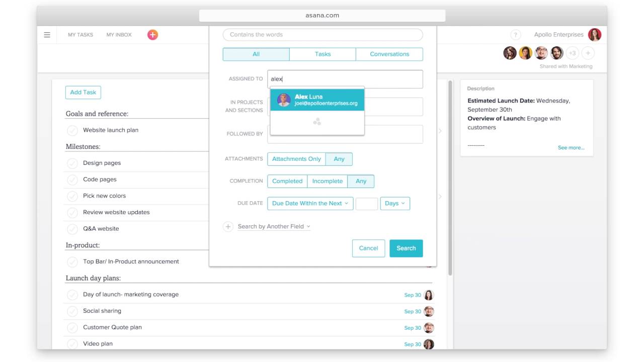The width and height of the screenshot is (644, 362).
Task: Expand Search by Another Field dropdown
Action: click(x=274, y=227)
